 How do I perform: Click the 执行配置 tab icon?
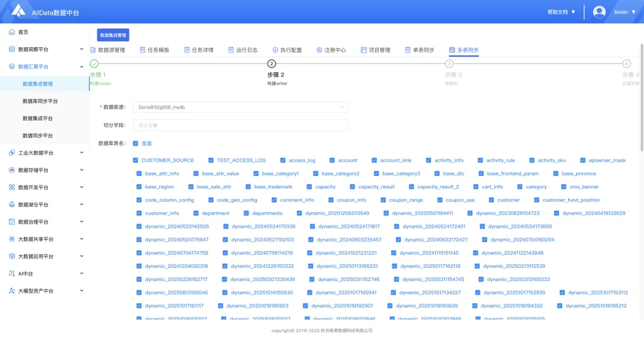point(275,50)
